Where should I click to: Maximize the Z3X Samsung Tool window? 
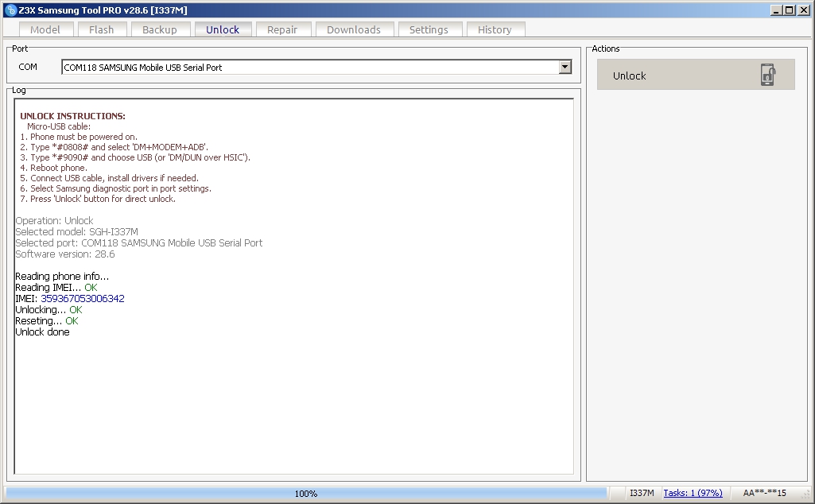(789, 10)
